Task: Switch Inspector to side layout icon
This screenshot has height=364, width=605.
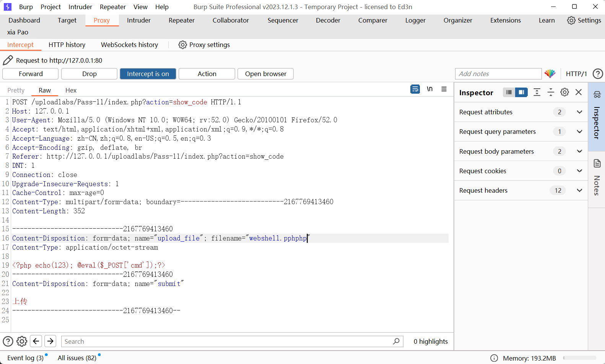Action: 521,92
